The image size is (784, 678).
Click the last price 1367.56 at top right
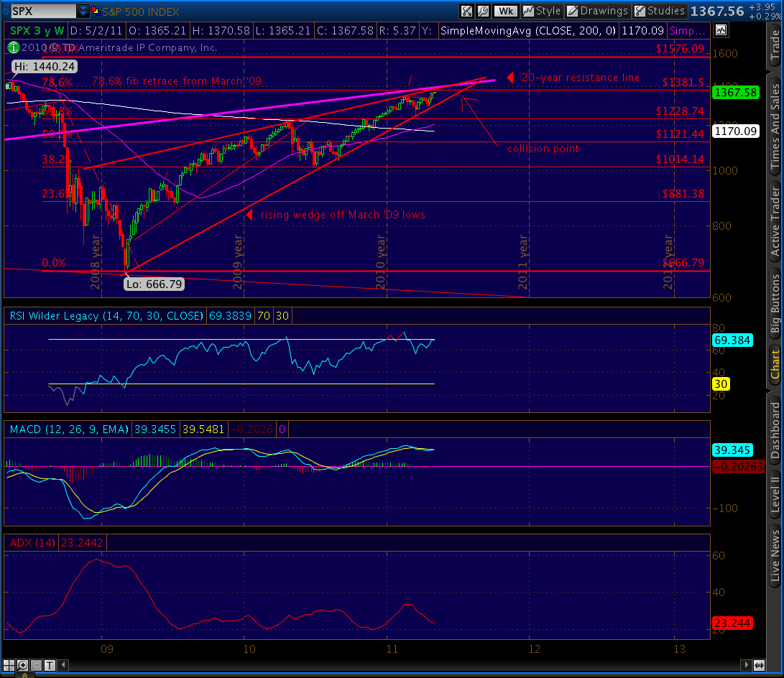click(717, 11)
